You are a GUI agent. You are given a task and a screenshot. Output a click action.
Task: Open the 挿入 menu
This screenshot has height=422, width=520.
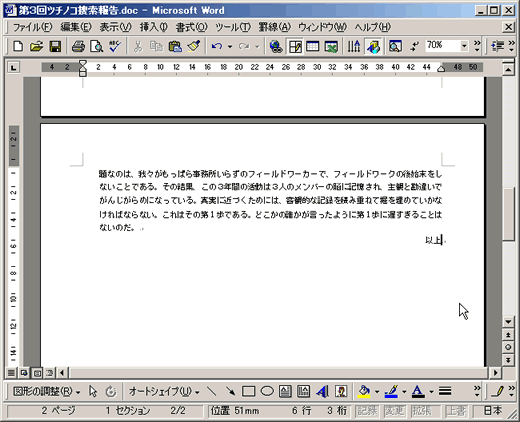(x=153, y=27)
